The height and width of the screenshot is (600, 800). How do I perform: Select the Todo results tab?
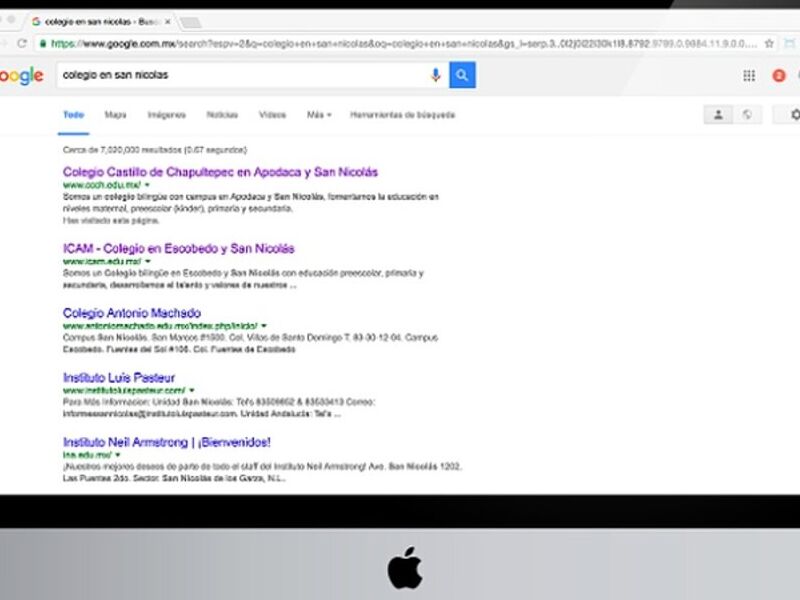tap(73, 115)
